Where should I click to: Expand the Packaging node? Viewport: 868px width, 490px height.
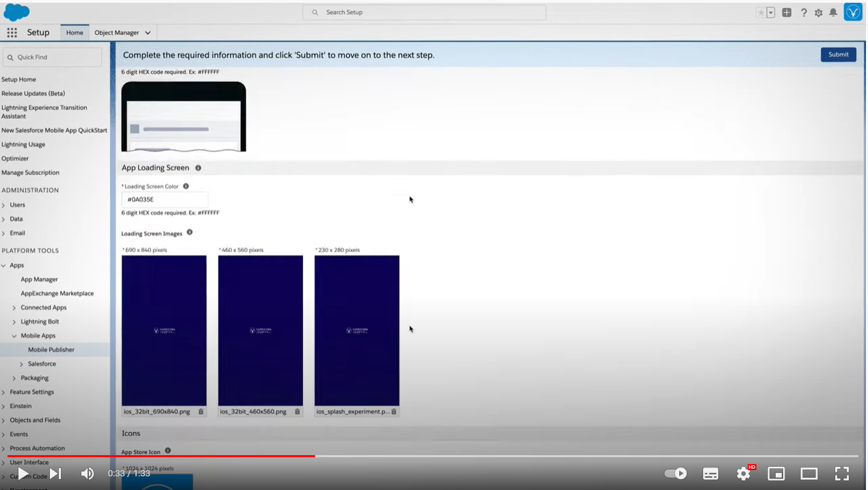pyautogui.click(x=14, y=378)
